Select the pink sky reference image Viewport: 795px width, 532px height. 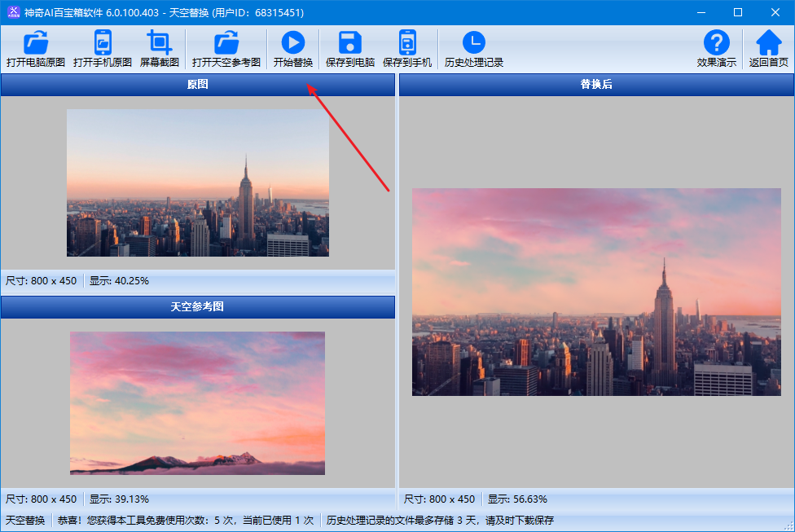tap(197, 402)
